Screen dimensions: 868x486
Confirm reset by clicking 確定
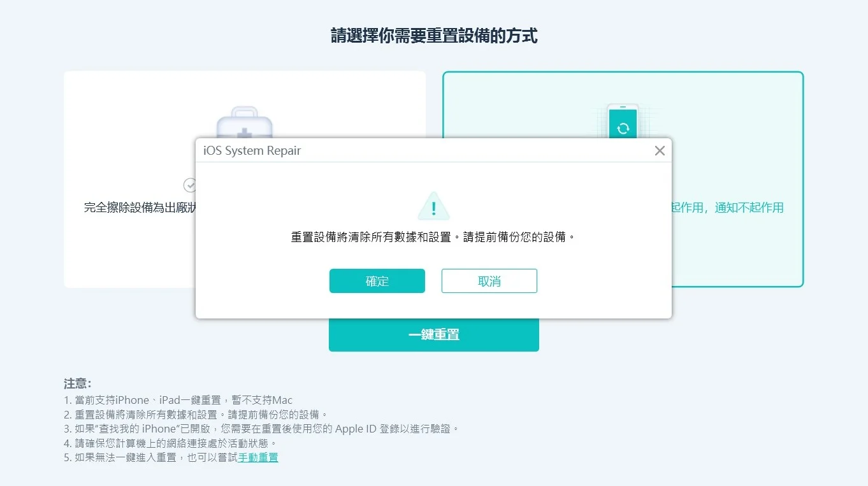(x=377, y=280)
